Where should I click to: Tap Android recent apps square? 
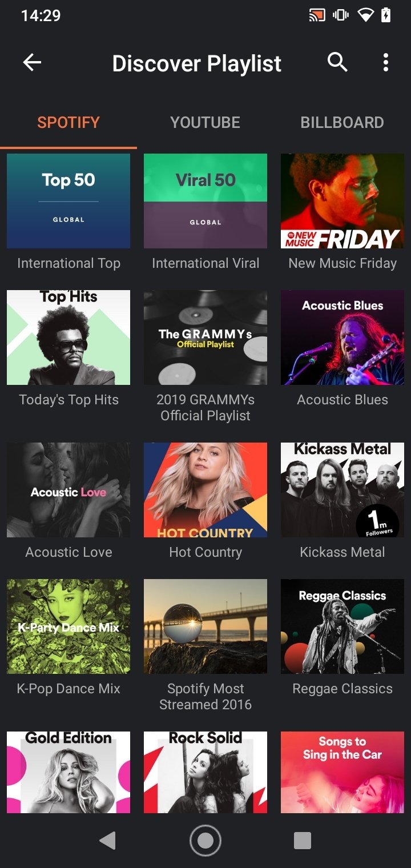pos(303,841)
